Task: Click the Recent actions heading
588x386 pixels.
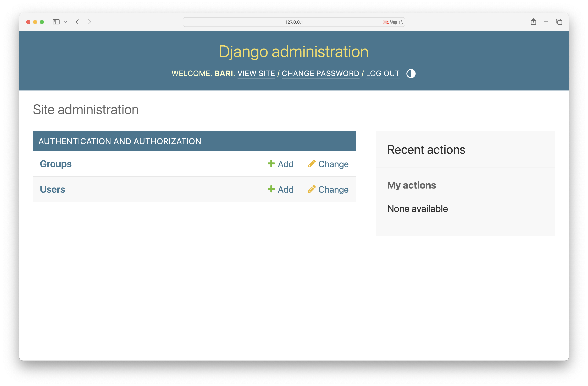Action: 426,150
